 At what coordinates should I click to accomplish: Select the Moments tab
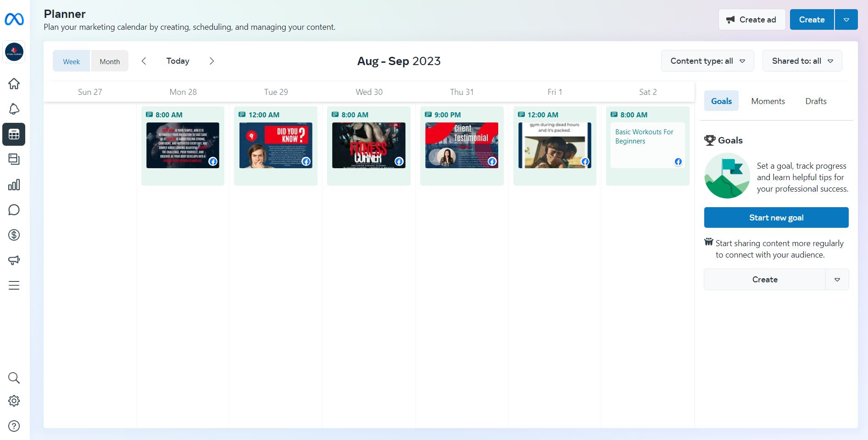coord(768,101)
